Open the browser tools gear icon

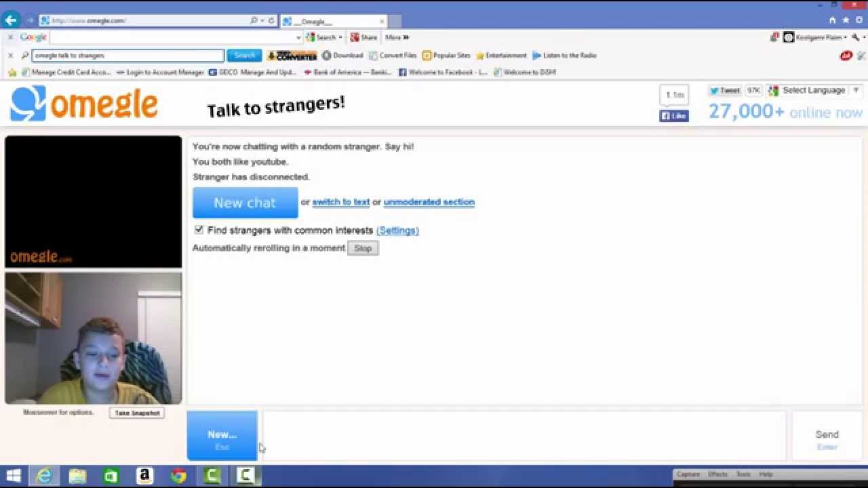pos(859,20)
